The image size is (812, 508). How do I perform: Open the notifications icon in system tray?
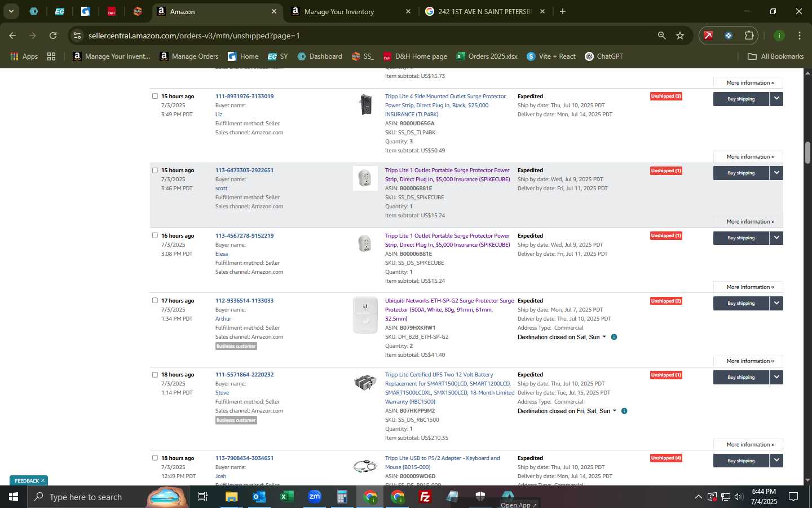pos(793,497)
